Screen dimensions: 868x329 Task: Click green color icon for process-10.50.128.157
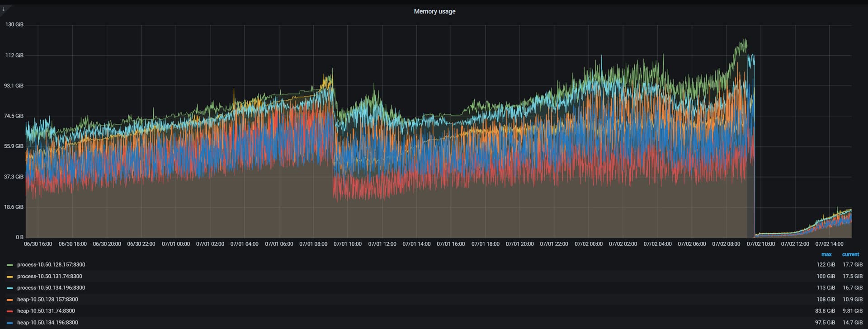(x=10, y=265)
